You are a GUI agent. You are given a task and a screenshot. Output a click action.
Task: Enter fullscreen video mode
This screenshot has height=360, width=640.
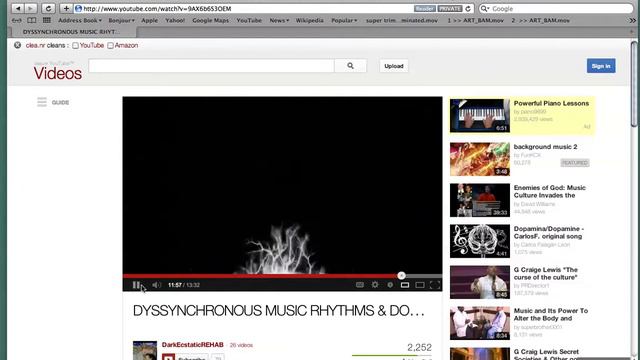pyautogui.click(x=435, y=285)
